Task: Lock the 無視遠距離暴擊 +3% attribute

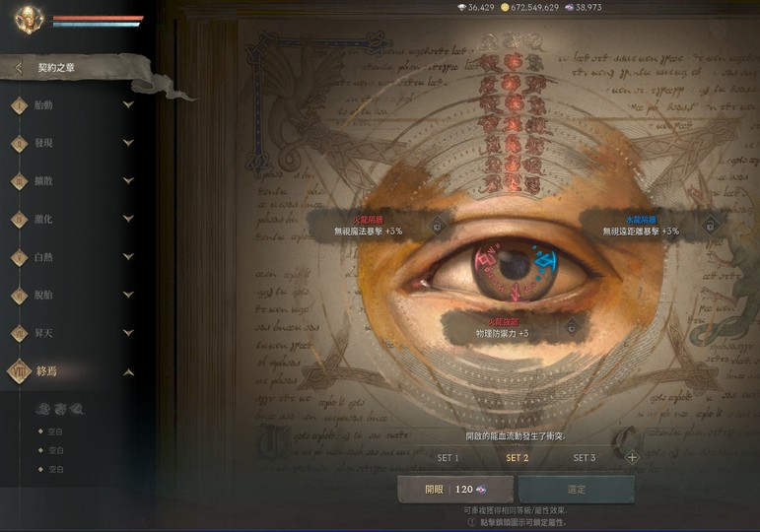Action: point(710,226)
